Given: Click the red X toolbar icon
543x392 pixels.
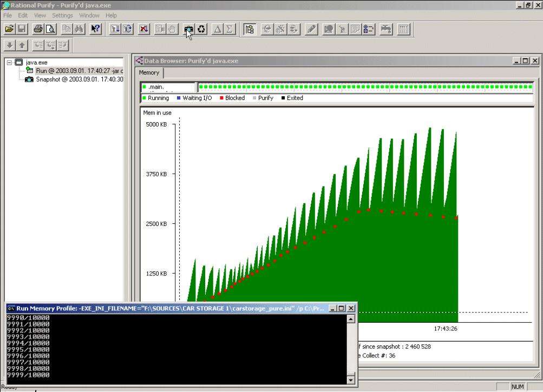Looking at the screenshot, I should coord(143,29).
